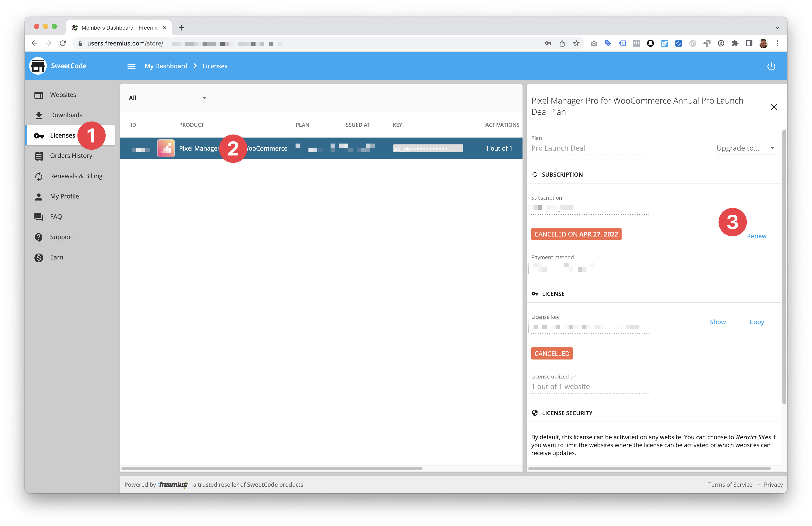Select the Licenses menu item
Viewport: 812px width, 526px height.
[62, 135]
